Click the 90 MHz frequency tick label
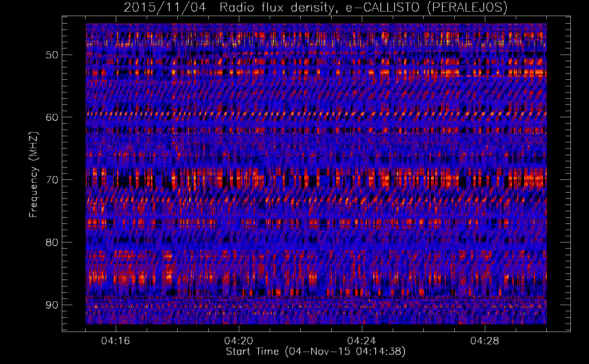This screenshot has width=589, height=364. click(52, 305)
